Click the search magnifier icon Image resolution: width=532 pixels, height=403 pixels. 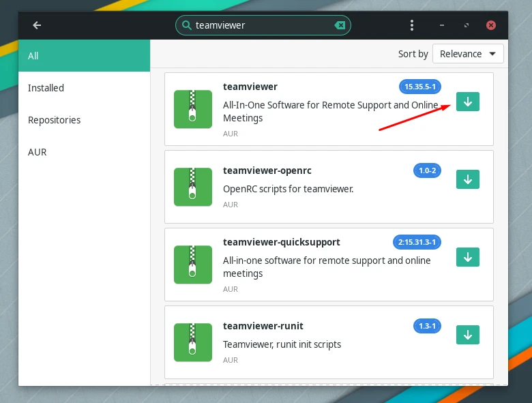(186, 25)
